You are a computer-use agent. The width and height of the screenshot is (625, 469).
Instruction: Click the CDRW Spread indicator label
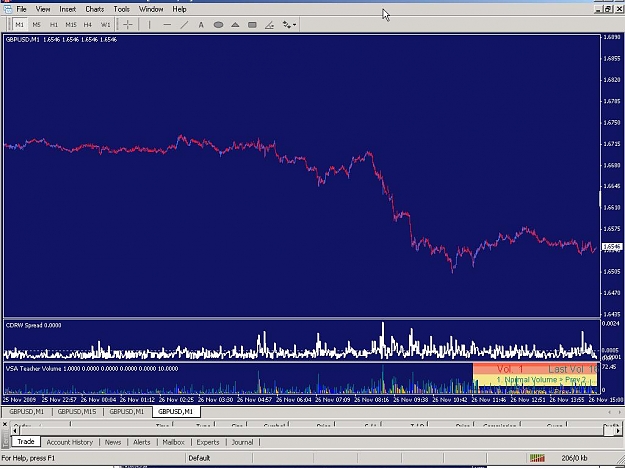tap(33, 325)
